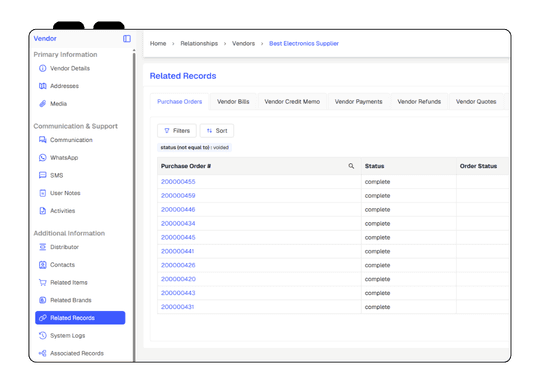Switch to the Purchase Orders tab

tap(179, 102)
